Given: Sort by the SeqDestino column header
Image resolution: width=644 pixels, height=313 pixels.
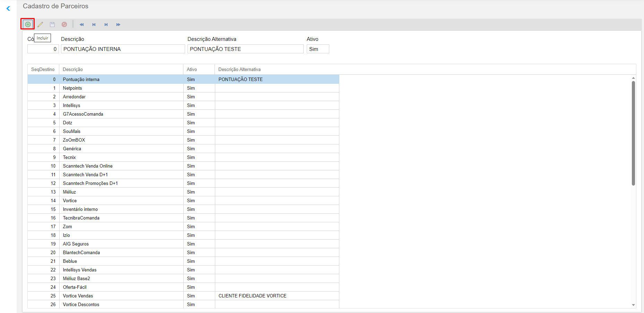Looking at the screenshot, I should [43, 69].
